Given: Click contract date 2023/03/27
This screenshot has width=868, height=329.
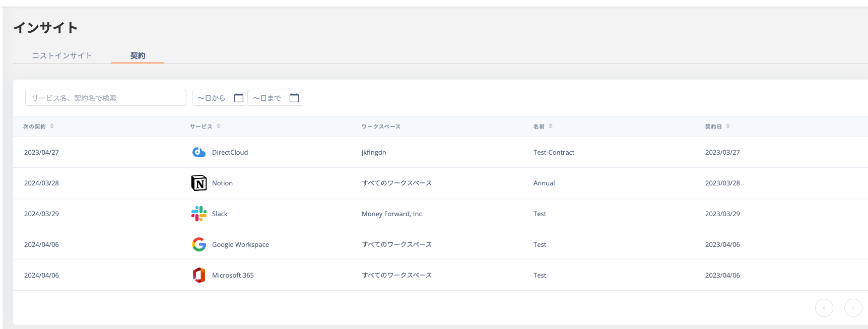Looking at the screenshot, I should 722,152.
